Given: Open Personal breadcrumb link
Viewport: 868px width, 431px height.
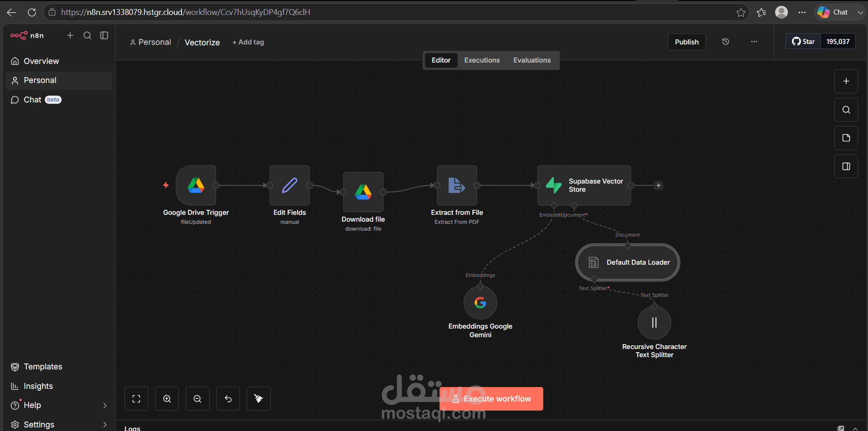Looking at the screenshot, I should [x=151, y=42].
